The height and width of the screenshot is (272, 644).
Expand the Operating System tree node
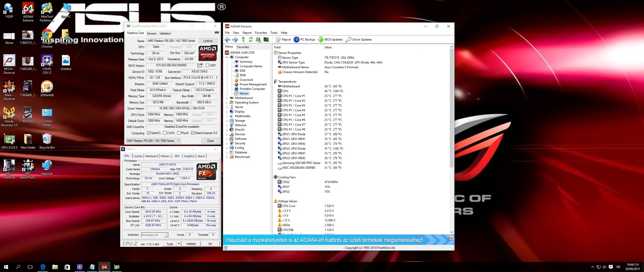coord(227,103)
